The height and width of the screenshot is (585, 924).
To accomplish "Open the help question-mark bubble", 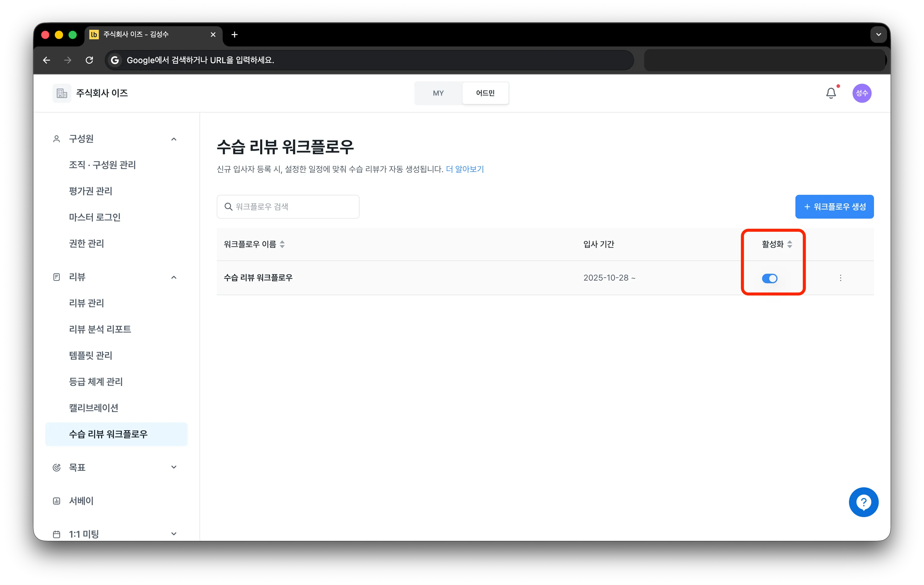I will pyautogui.click(x=863, y=502).
